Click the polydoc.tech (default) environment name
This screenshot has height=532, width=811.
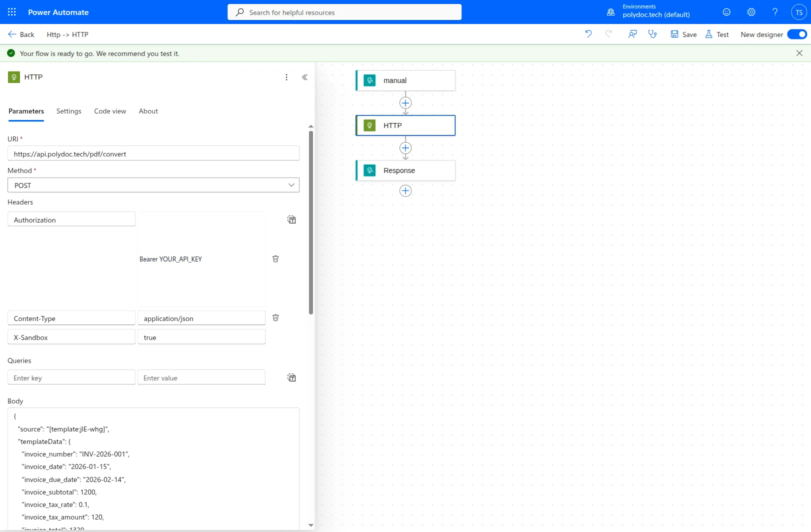click(x=656, y=15)
